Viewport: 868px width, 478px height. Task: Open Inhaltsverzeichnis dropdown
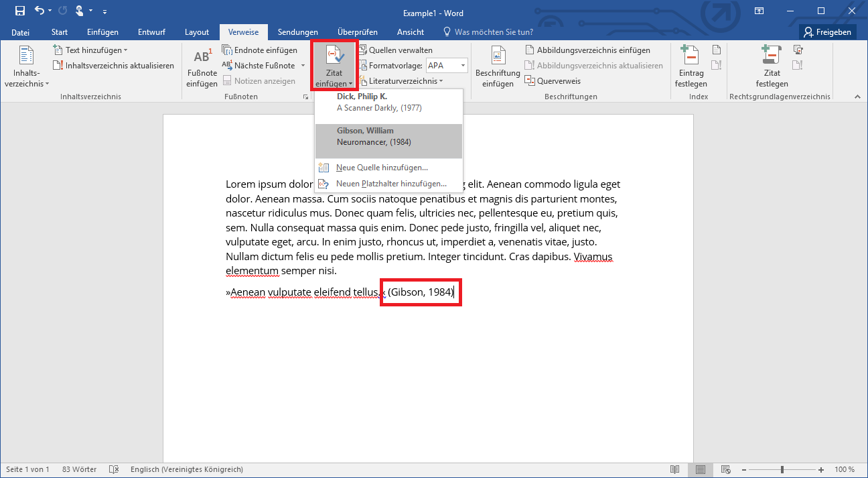click(27, 67)
